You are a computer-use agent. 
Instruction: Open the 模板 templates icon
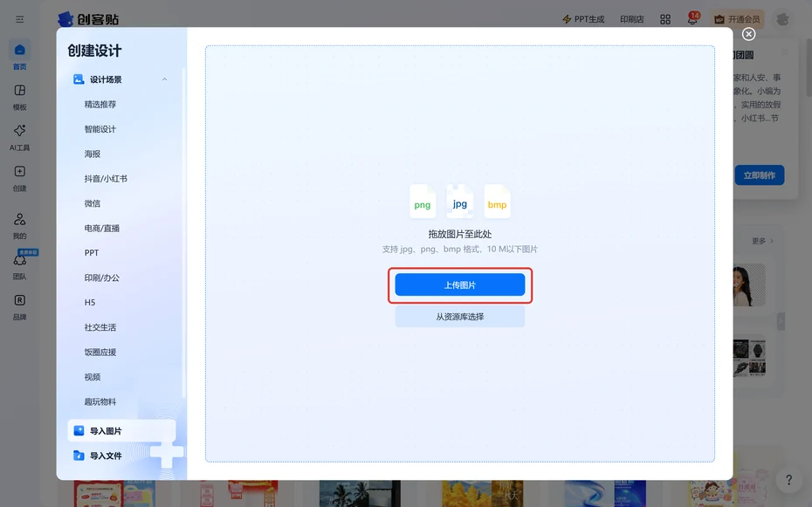[x=20, y=90]
